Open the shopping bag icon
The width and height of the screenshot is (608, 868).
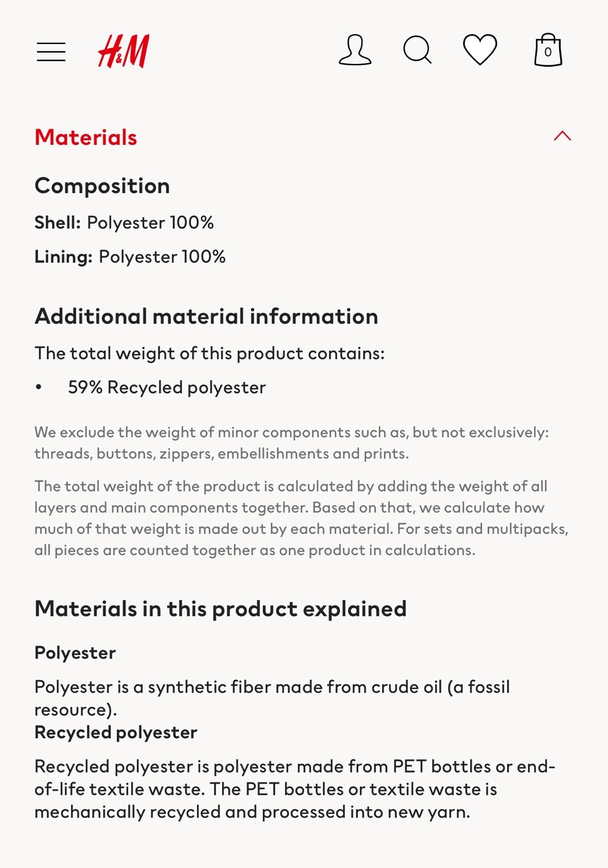[x=548, y=50]
